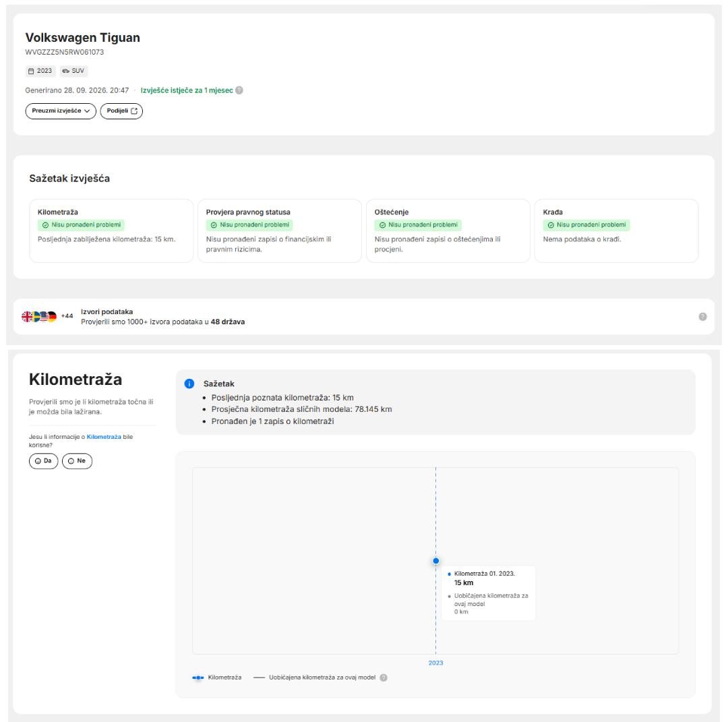
Task: Click the 2023 axis label on chart
Action: tap(435, 663)
